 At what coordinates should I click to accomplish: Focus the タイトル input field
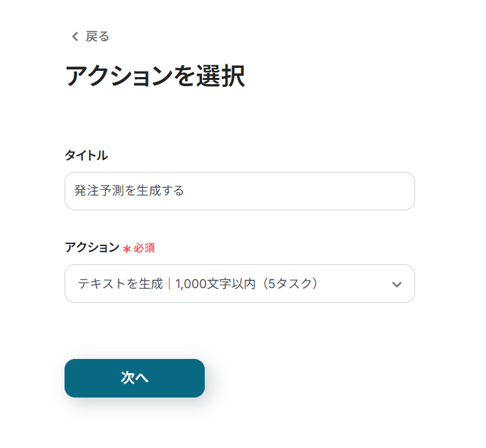(239, 191)
